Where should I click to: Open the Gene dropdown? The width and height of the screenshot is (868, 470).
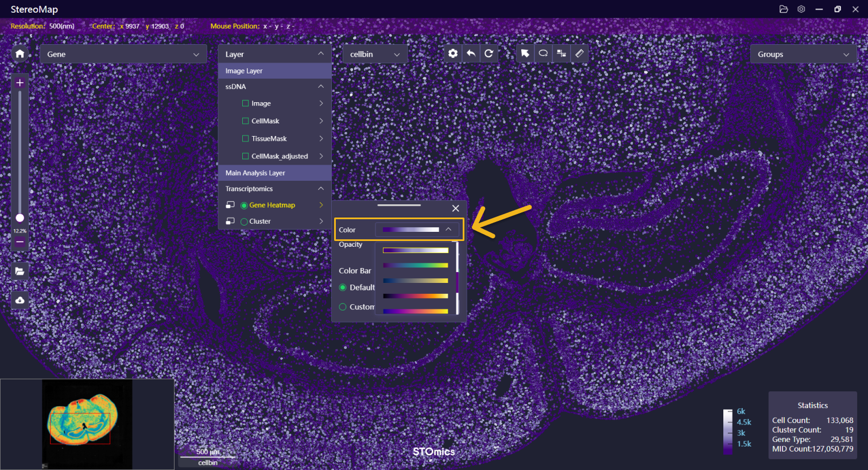123,54
